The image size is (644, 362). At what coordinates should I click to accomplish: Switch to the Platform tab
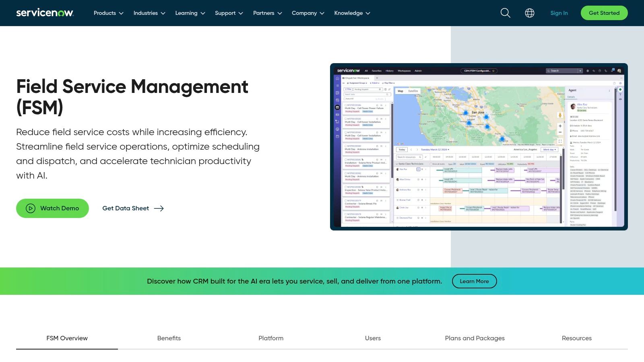click(271, 338)
